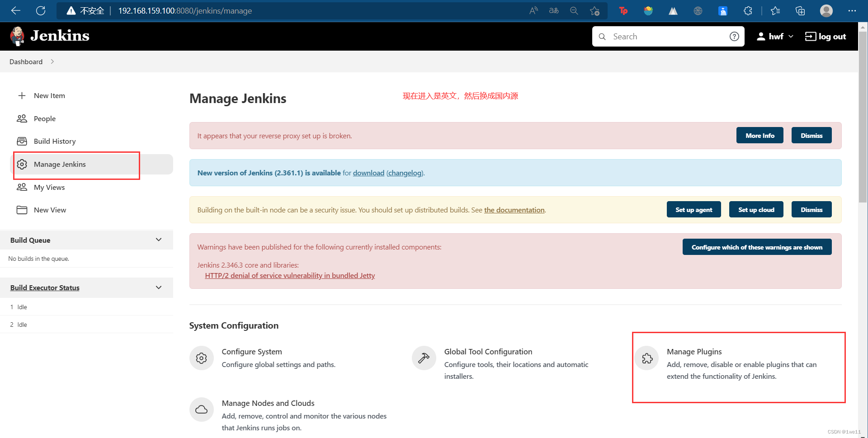Open Manage Nodes and Clouds link
The height and width of the screenshot is (438, 868).
(268, 403)
